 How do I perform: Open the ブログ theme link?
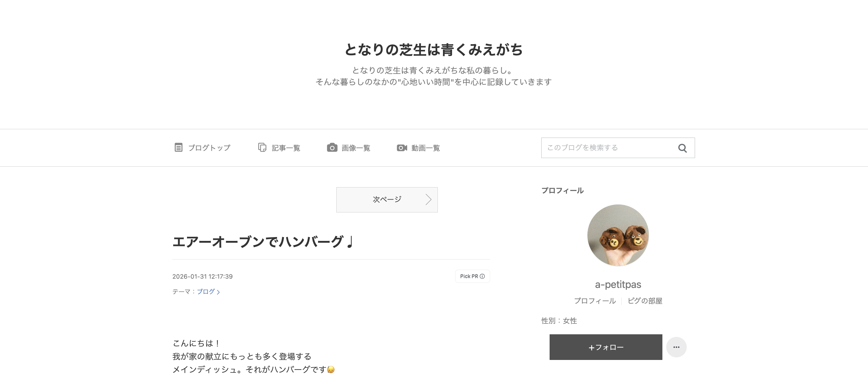tap(206, 291)
